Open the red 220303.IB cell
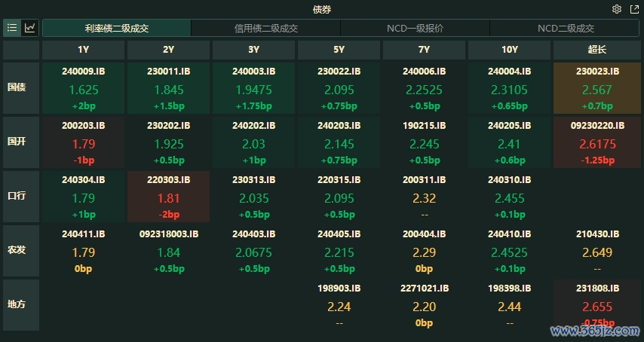The image size is (644, 342). tap(168, 196)
